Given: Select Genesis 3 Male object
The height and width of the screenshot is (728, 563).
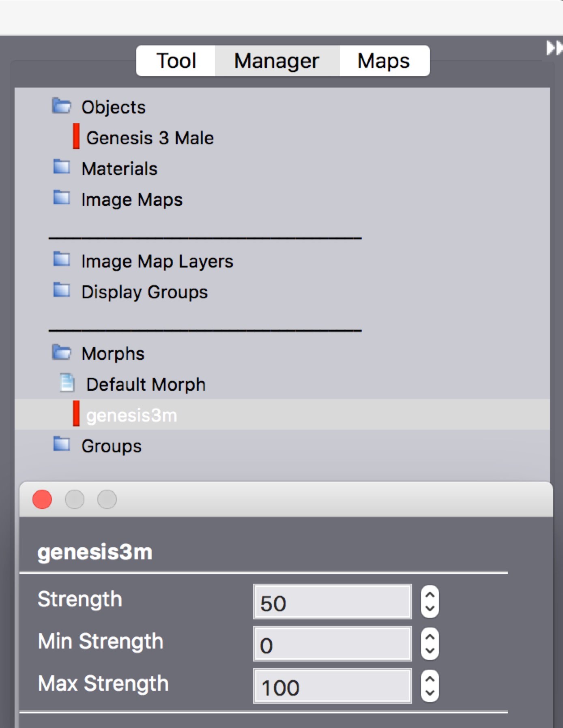Looking at the screenshot, I should point(150,138).
